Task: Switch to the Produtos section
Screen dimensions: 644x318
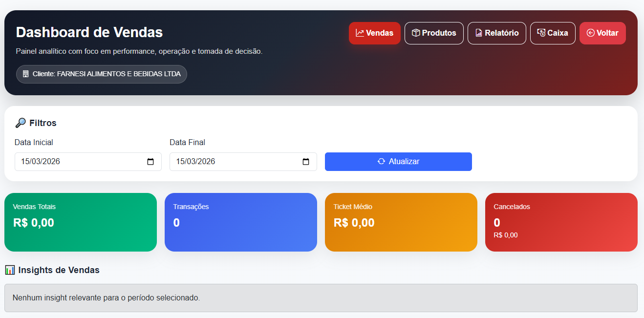Action: click(434, 33)
